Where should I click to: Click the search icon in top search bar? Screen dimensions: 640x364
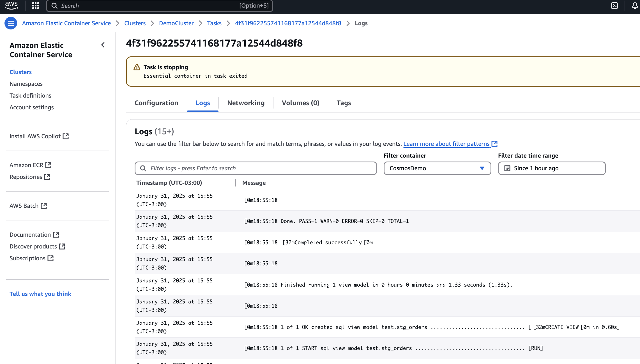(x=54, y=6)
